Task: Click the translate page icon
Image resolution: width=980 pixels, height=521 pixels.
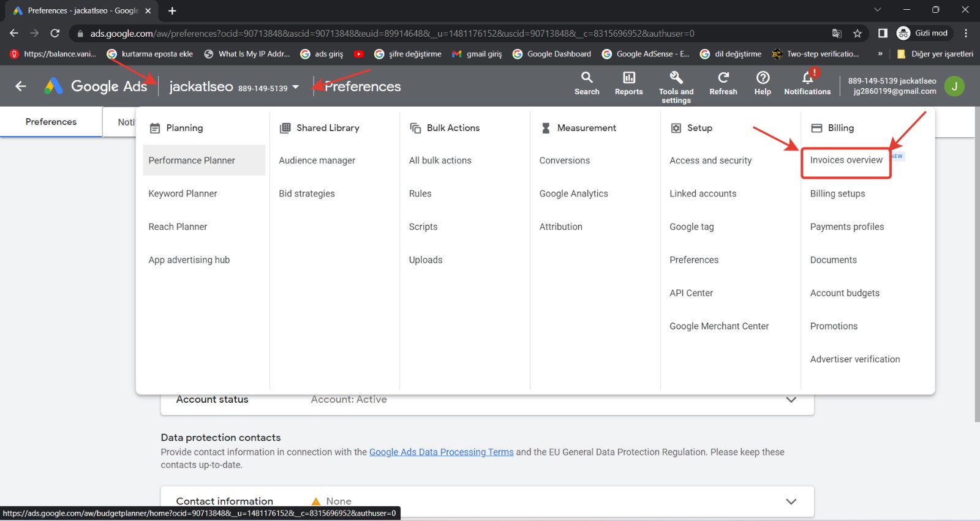Action: pos(837,33)
